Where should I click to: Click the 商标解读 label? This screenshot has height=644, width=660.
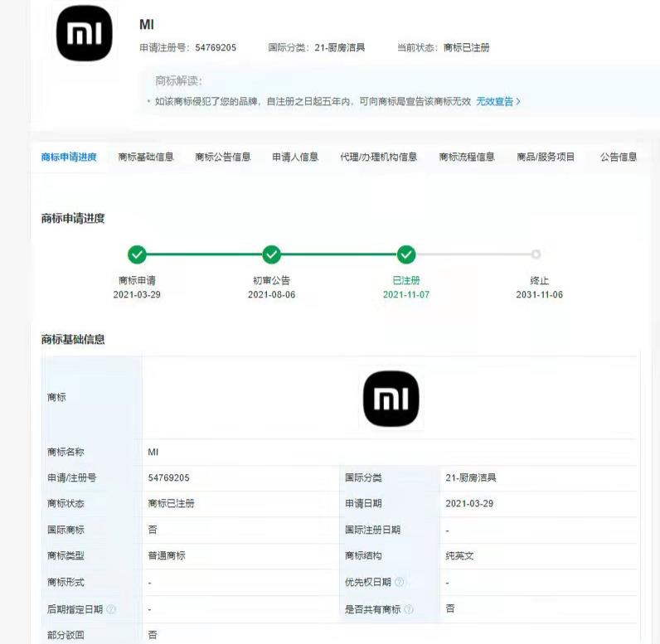[x=178, y=80]
